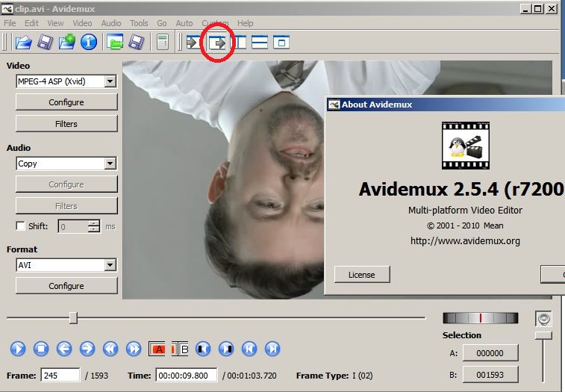
Task: Open the View menu
Action: (55, 23)
